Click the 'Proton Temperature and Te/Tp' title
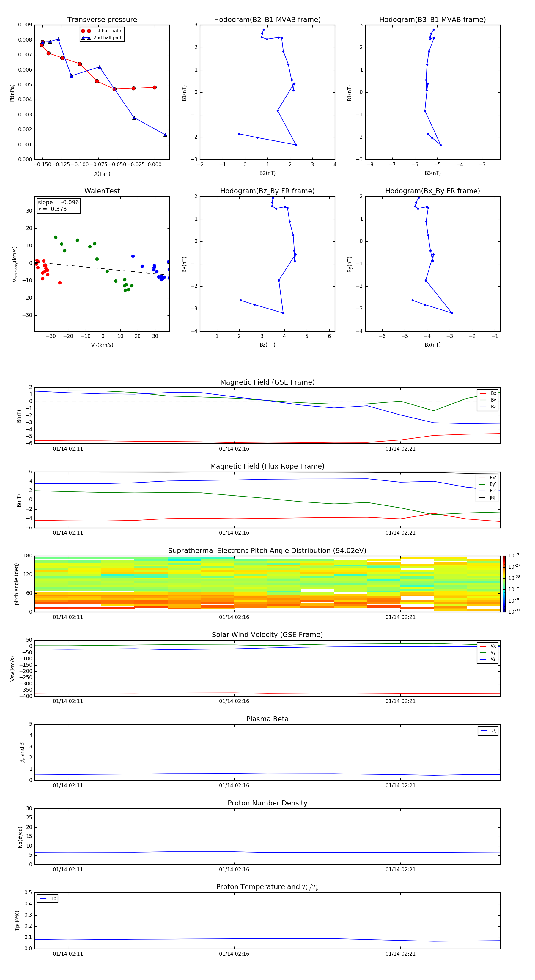Screen dimensions: 535x980 coord(267,887)
